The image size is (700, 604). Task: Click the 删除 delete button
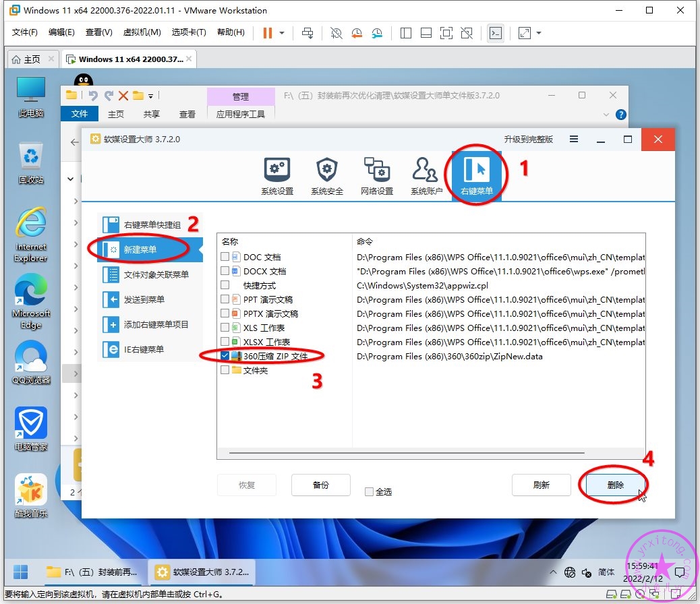616,485
